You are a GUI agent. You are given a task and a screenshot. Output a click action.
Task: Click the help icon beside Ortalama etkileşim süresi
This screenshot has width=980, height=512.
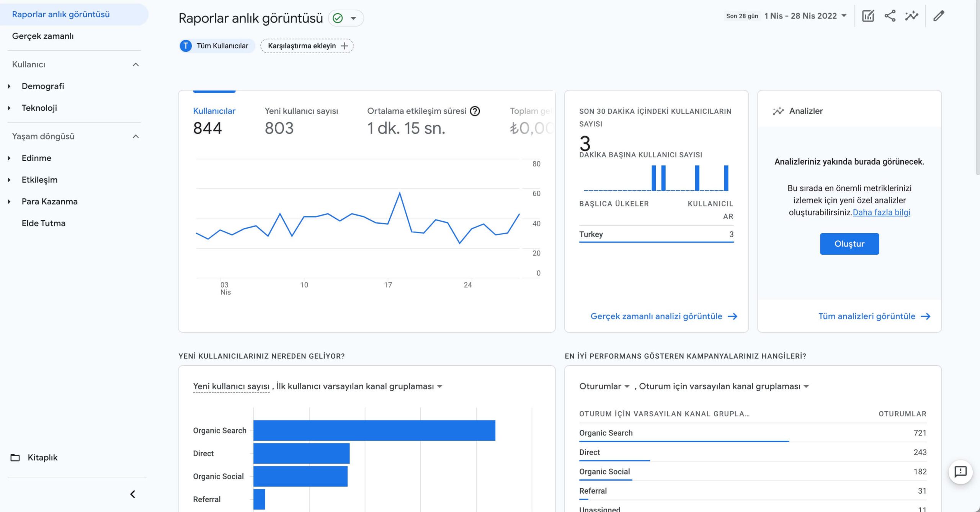click(x=475, y=111)
